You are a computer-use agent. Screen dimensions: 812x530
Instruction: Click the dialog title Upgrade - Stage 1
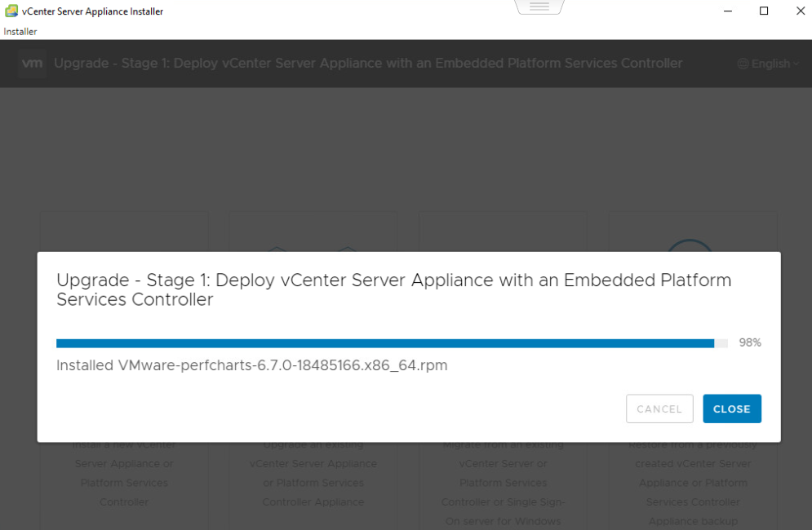coord(393,289)
